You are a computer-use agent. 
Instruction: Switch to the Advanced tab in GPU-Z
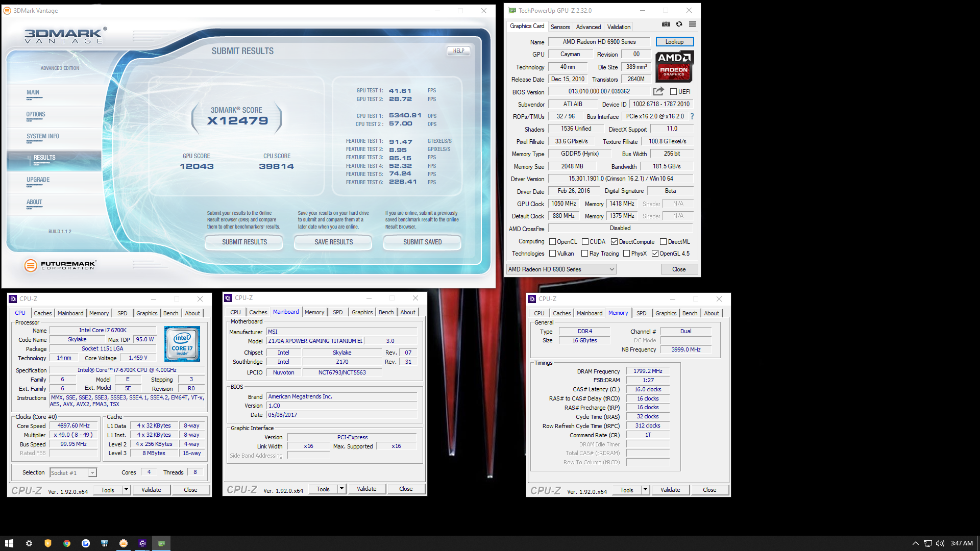(x=589, y=27)
